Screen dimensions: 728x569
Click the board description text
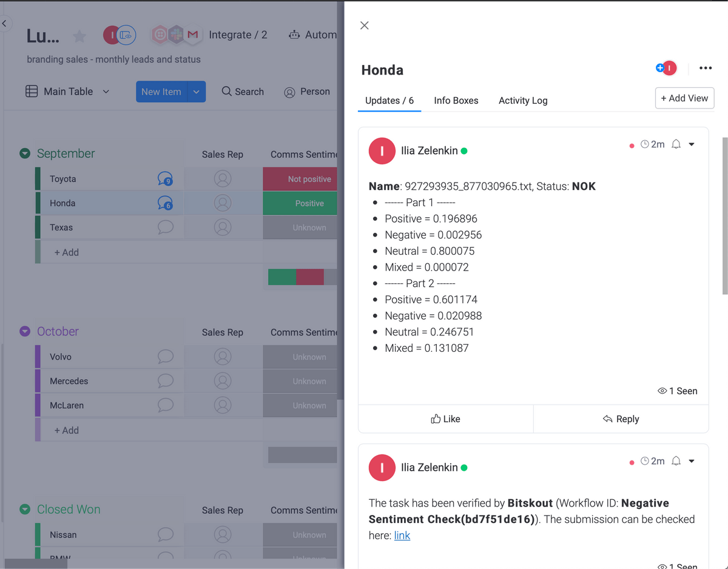tap(114, 59)
